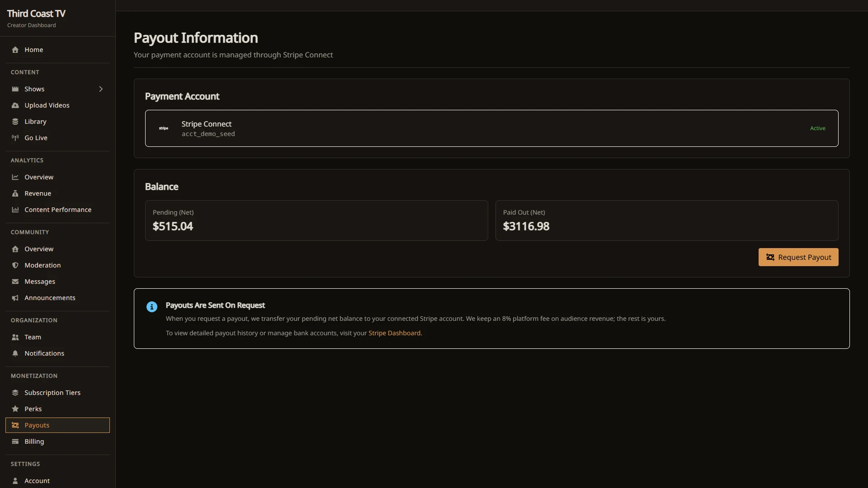The image size is (868, 488).
Task: Click the Payouts sidebar icon
Action: 15,425
